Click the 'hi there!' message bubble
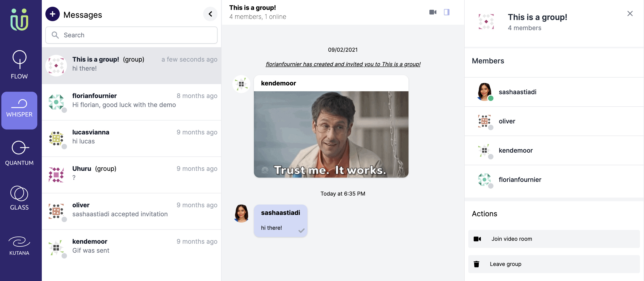The image size is (644, 281). click(x=280, y=221)
